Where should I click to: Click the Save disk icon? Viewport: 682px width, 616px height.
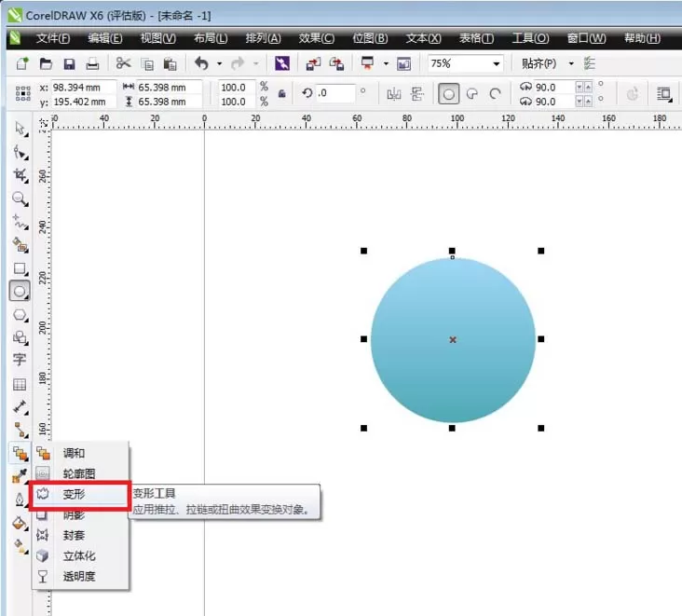click(x=69, y=64)
